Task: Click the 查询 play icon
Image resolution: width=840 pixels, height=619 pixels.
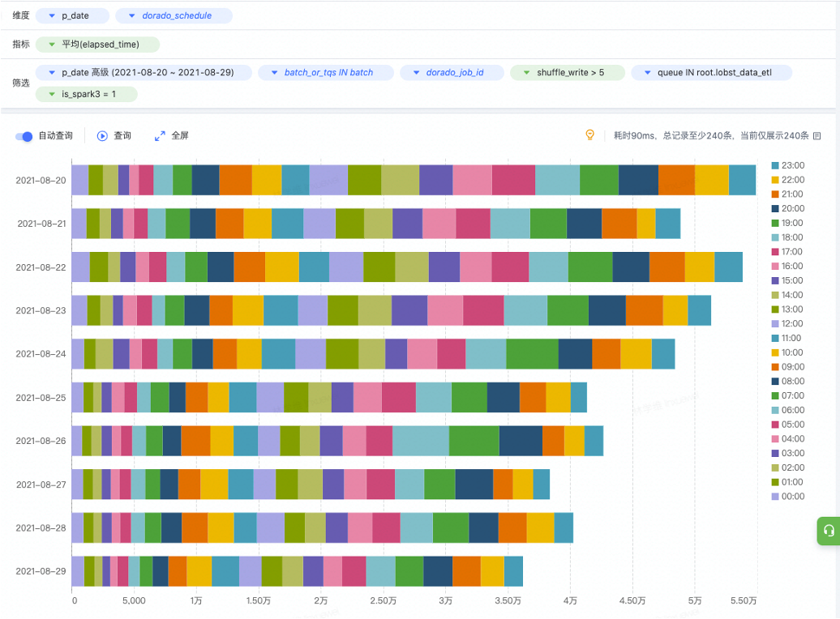Action: [103, 136]
